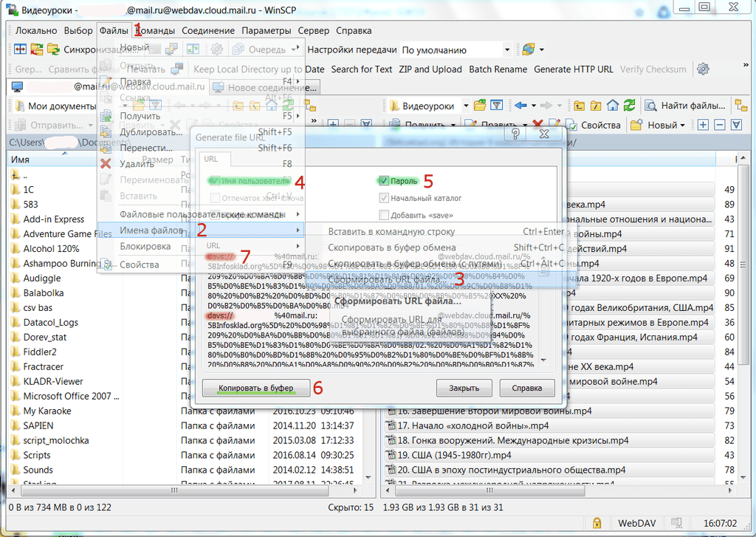
Task: Enable the Добавить «save» checkbox
Action: pos(384,215)
